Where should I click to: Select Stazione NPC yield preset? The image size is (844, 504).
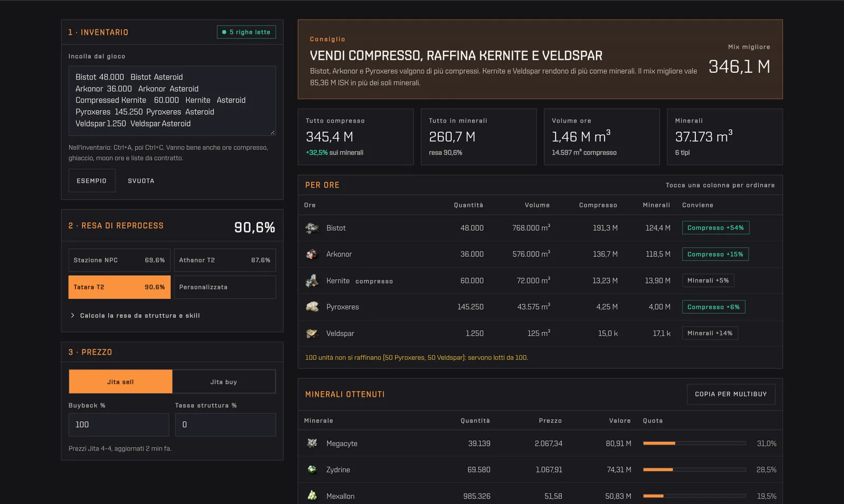pos(119,260)
